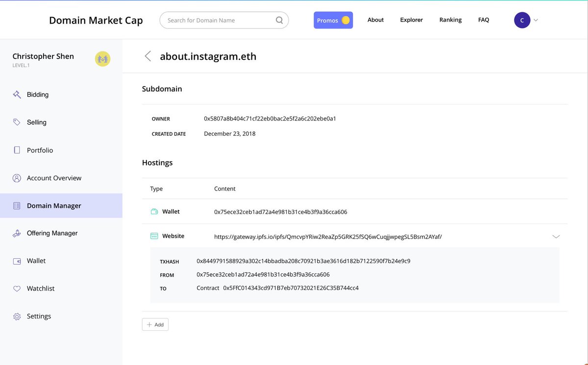
Task: Open the user avatar C circle
Action: pyautogui.click(x=522, y=20)
